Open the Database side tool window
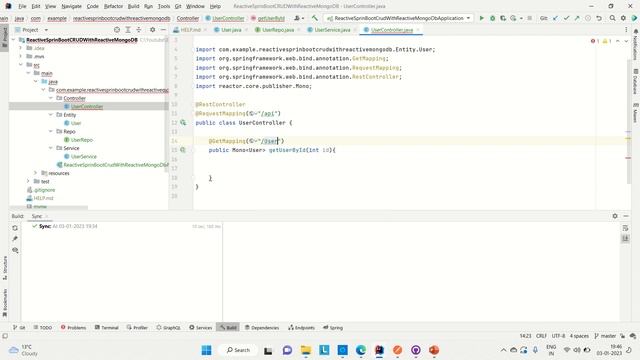The height and width of the screenshot is (360, 640). (636, 82)
